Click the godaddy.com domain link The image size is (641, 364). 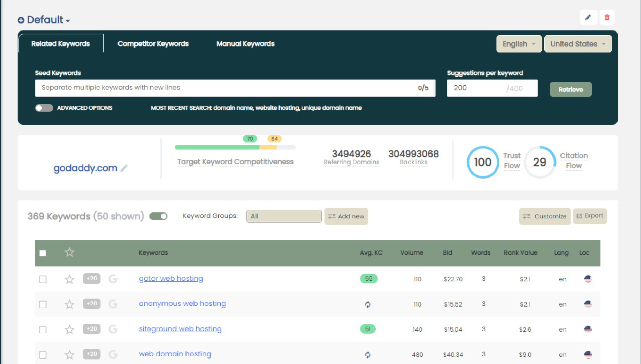[x=85, y=168]
